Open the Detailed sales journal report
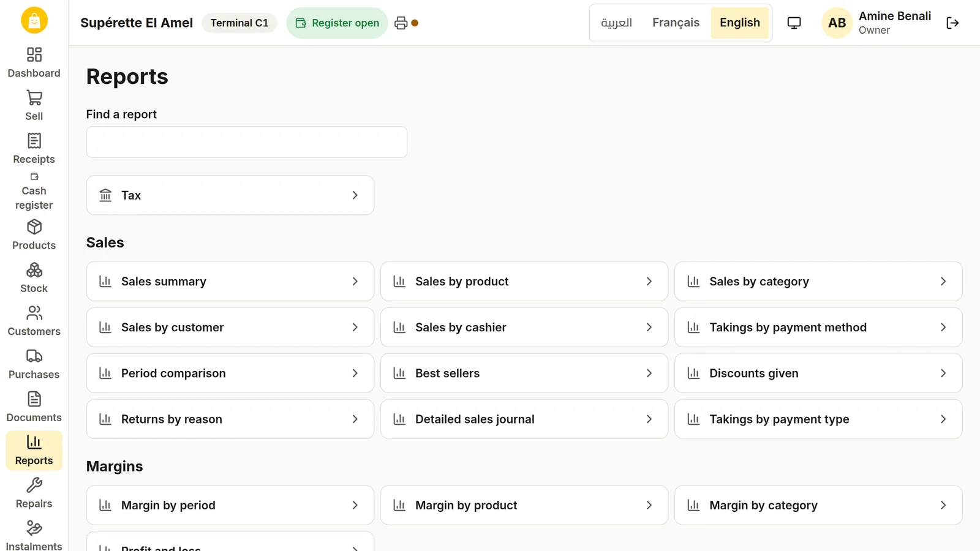The width and height of the screenshot is (980, 551). [x=524, y=419]
